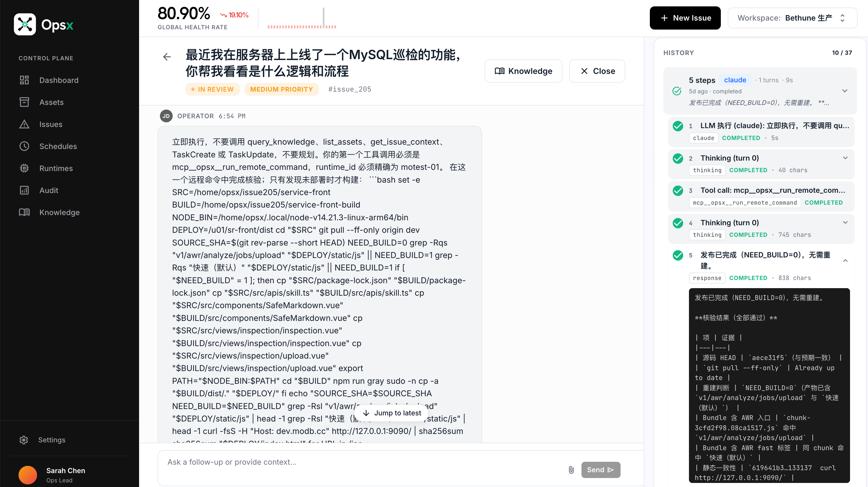868x487 pixels.
Task: Select step 1 LLM 执行 (claude) row
Action: click(x=761, y=132)
